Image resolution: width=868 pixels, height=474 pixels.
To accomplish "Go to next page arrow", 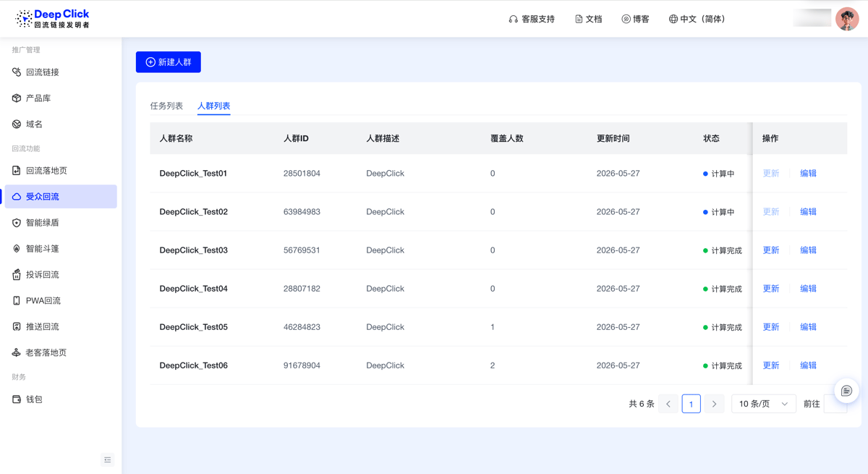I will 714,404.
